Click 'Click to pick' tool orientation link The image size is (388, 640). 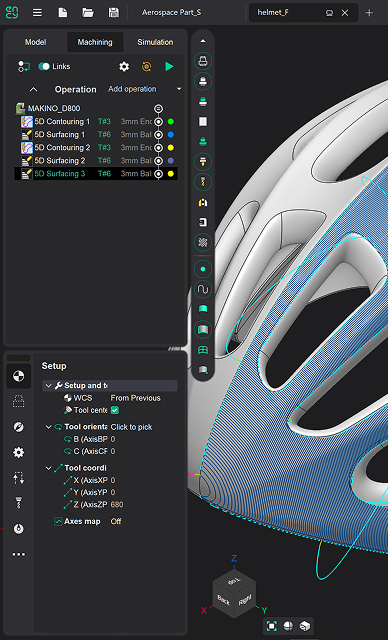131,427
